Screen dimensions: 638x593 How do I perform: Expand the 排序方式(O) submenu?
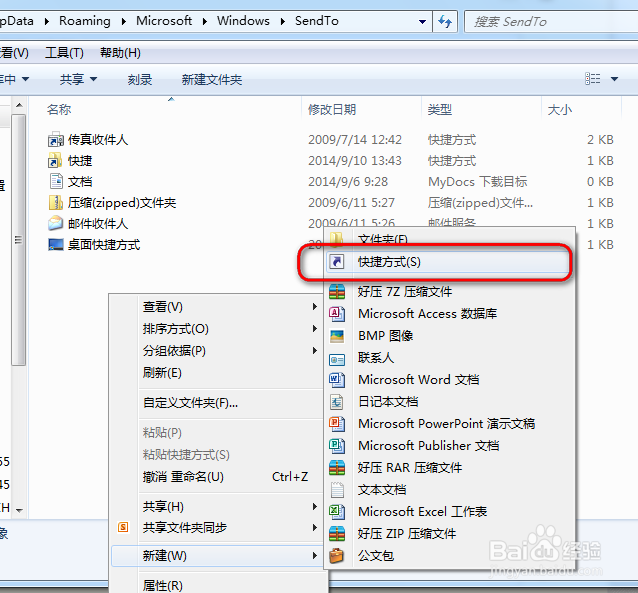pyautogui.click(x=314, y=328)
